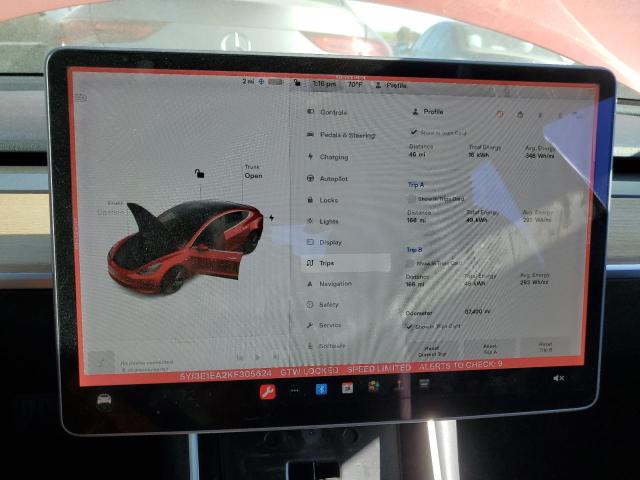The height and width of the screenshot is (480, 640).
Task: Open the Controls menu
Action: tap(328, 112)
